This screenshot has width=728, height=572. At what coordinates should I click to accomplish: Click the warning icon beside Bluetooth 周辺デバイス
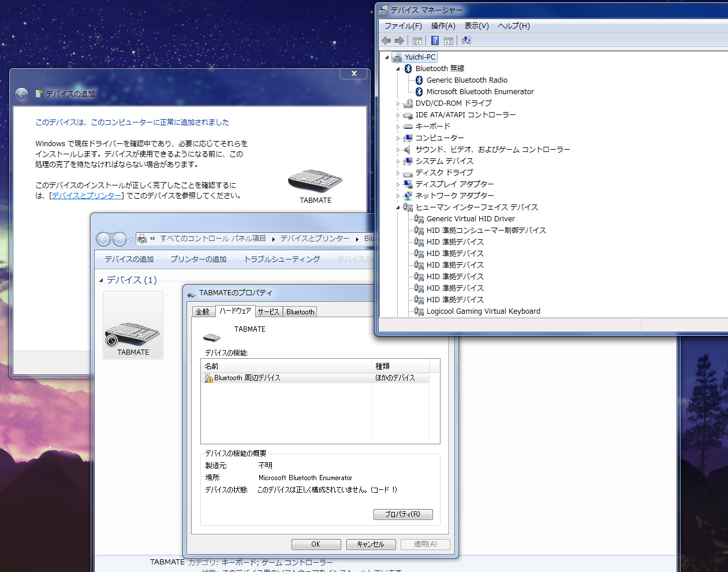point(209,378)
